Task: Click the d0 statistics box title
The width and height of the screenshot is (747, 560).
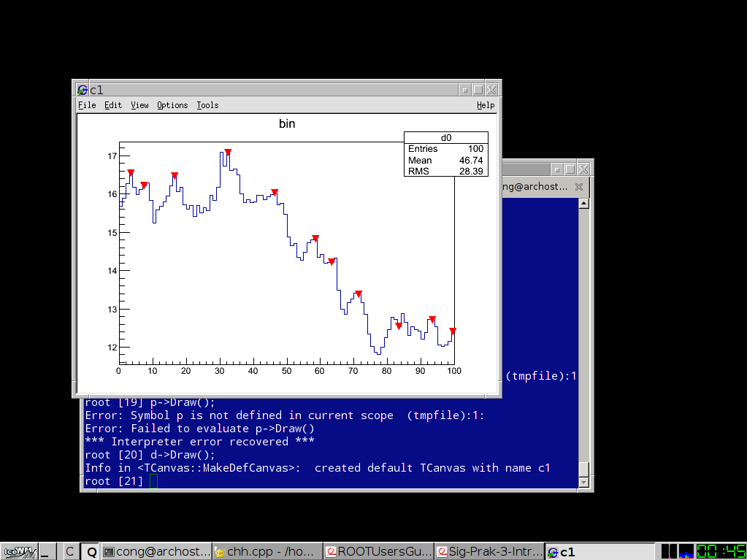Action: pyautogui.click(x=446, y=137)
